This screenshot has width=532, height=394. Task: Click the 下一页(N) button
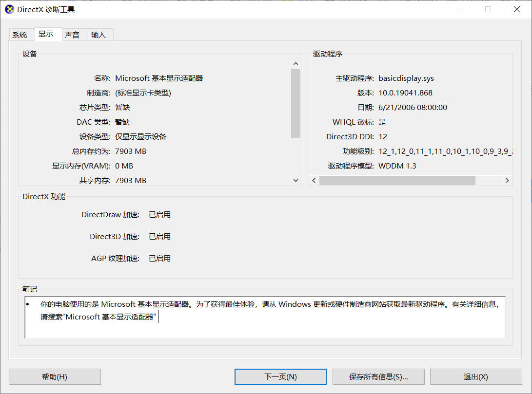pyautogui.click(x=280, y=377)
